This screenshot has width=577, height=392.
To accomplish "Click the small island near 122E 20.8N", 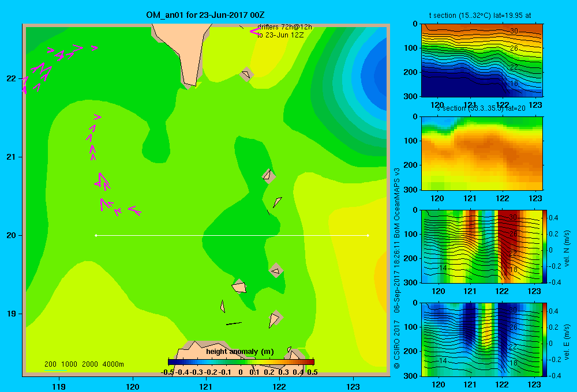I will click(268, 175).
